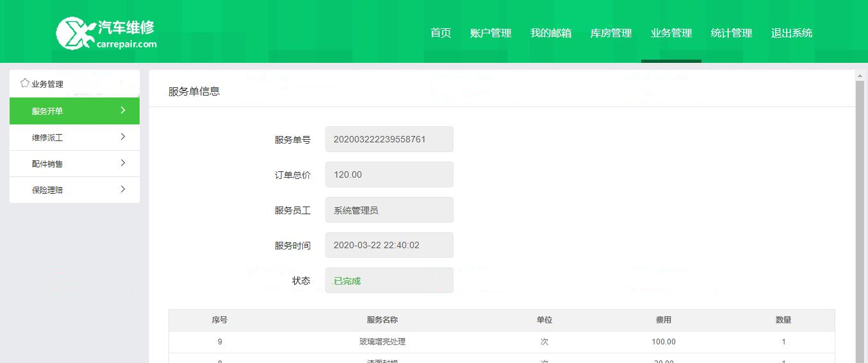Viewport: 868px width, 363px height.
Task: Expand the chevron on 服务开单 row
Action: tap(123, 110)
